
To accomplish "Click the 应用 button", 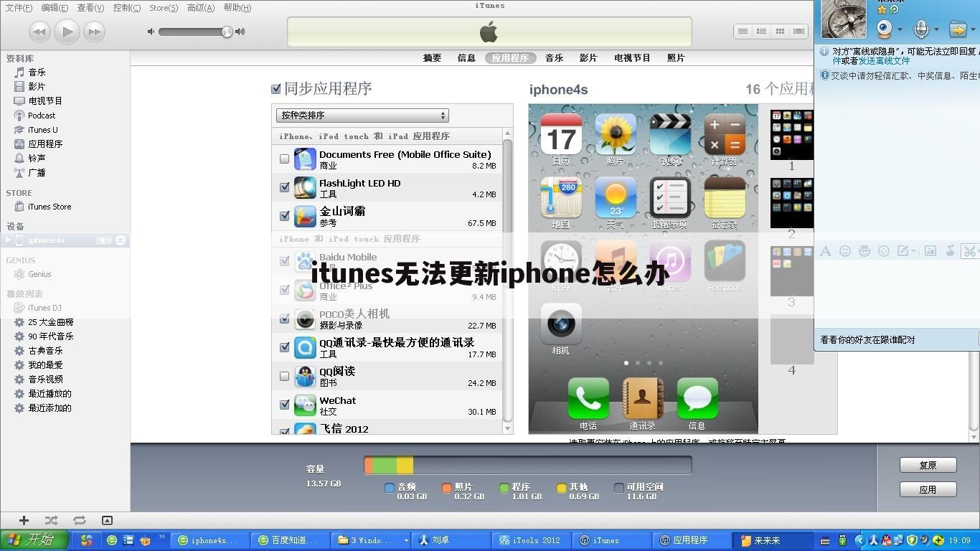I will (928, 489).
